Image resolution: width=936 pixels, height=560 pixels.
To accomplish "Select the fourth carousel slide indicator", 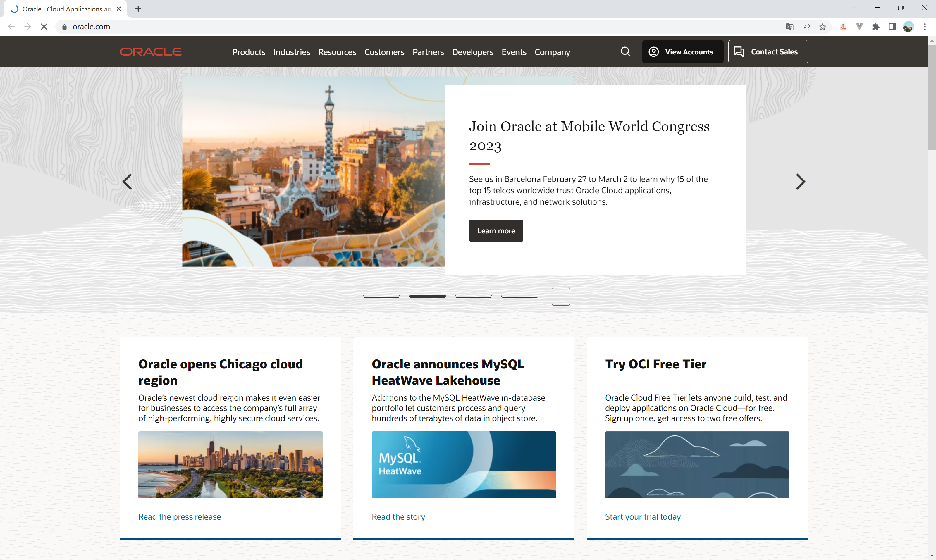I will tap(519, 296).
